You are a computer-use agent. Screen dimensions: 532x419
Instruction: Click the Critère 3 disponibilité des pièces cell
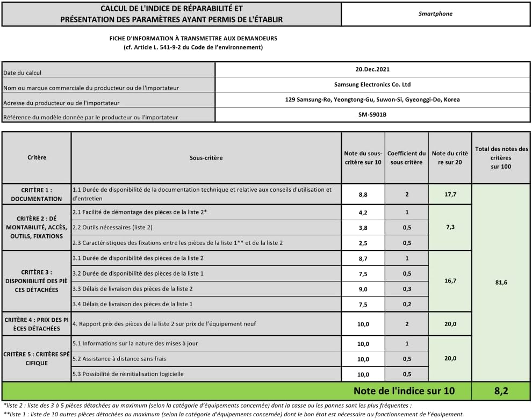pyautogui.click(x=37, y=281)
